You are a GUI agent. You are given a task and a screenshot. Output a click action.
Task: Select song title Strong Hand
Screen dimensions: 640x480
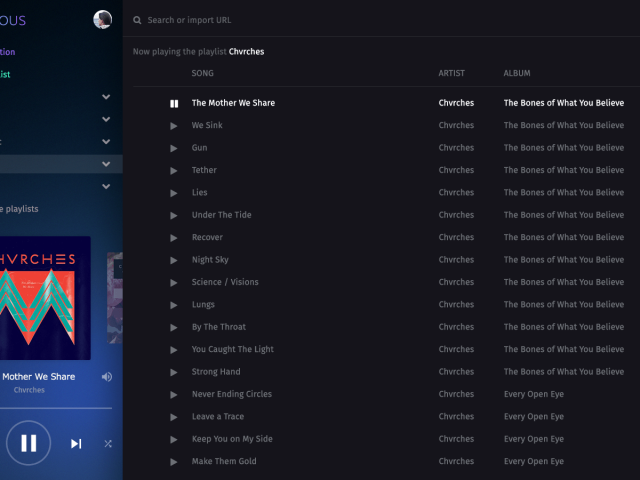pos(216,372)
